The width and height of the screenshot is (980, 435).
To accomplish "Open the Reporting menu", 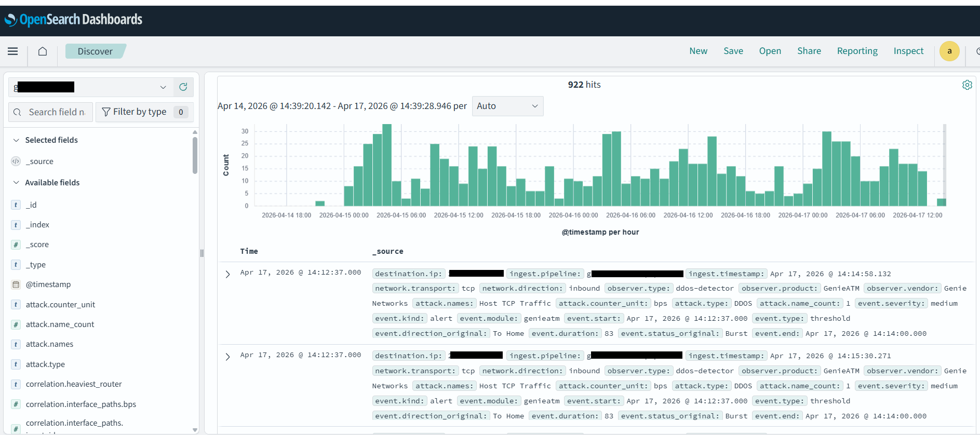I will (x=857, y=51).
